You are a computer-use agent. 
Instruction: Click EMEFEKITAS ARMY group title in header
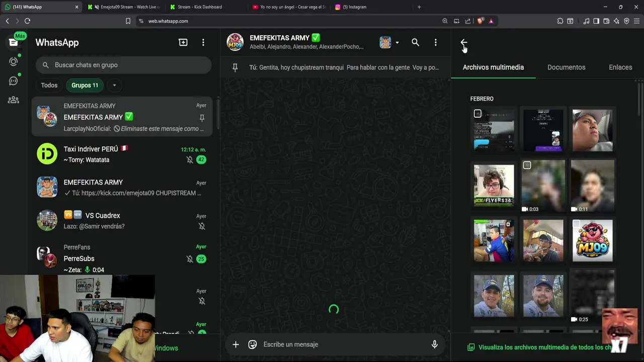(x=285, y=38)
